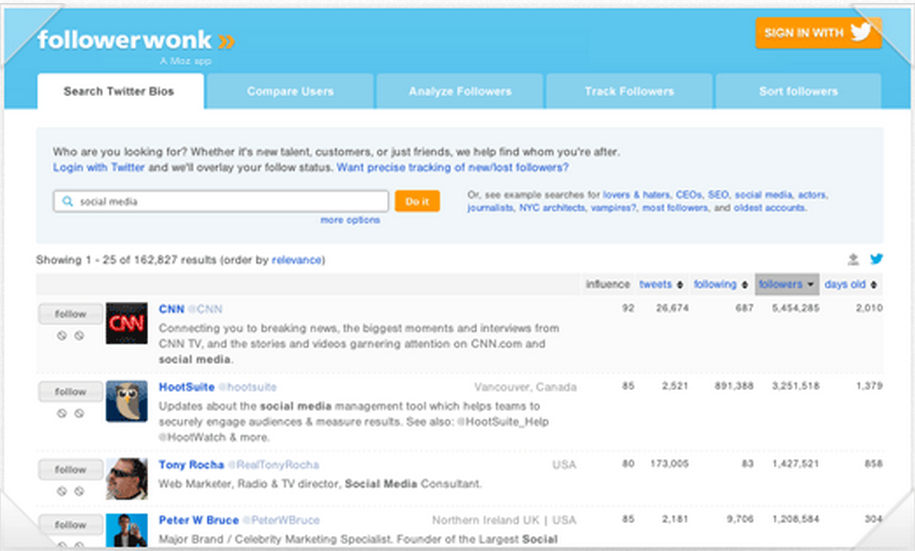
Task: Click the search magnifier icon in the bio field
Action: pos(68,201)
